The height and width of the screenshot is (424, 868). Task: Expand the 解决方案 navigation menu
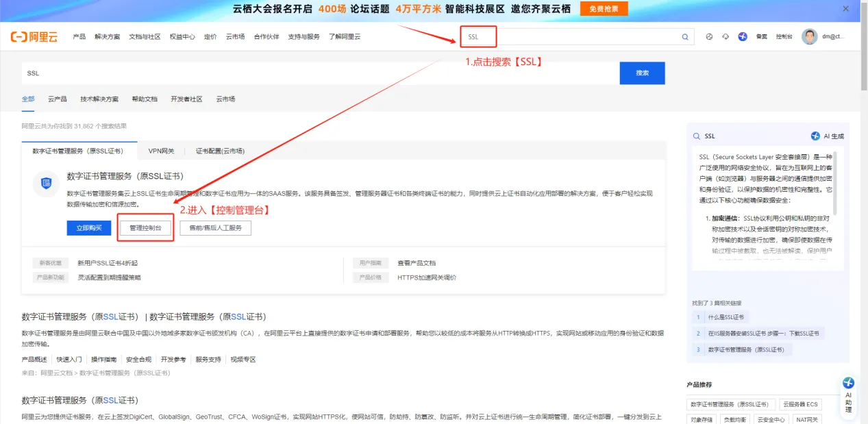coord(107,37)
